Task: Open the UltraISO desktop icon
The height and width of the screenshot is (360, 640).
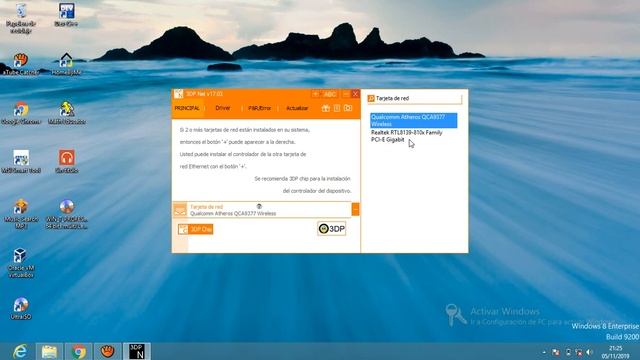Action: click(20, 308)
